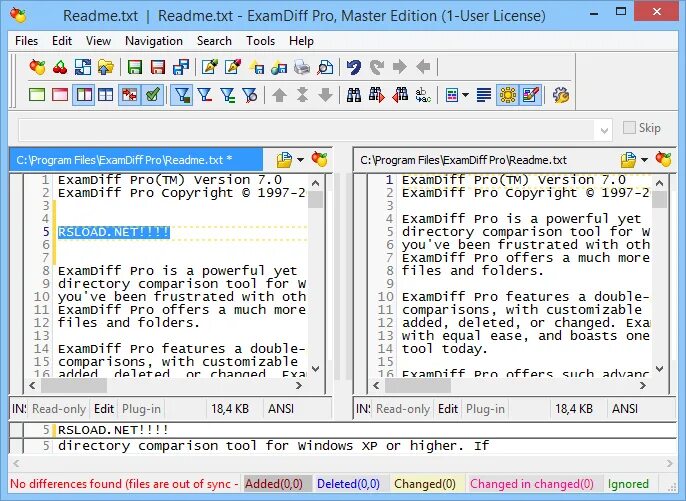Show only the first (green) pane

tap(37, 95)
